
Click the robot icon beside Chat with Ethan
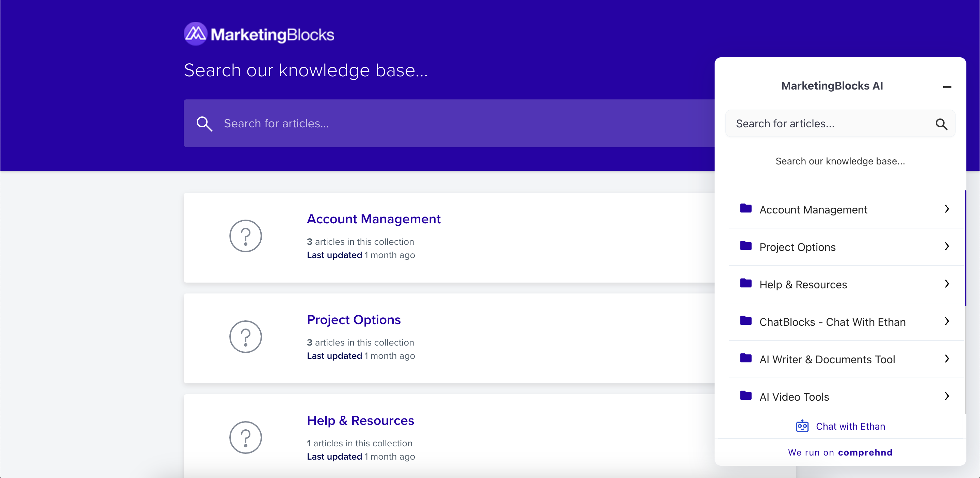click(802, 426)
